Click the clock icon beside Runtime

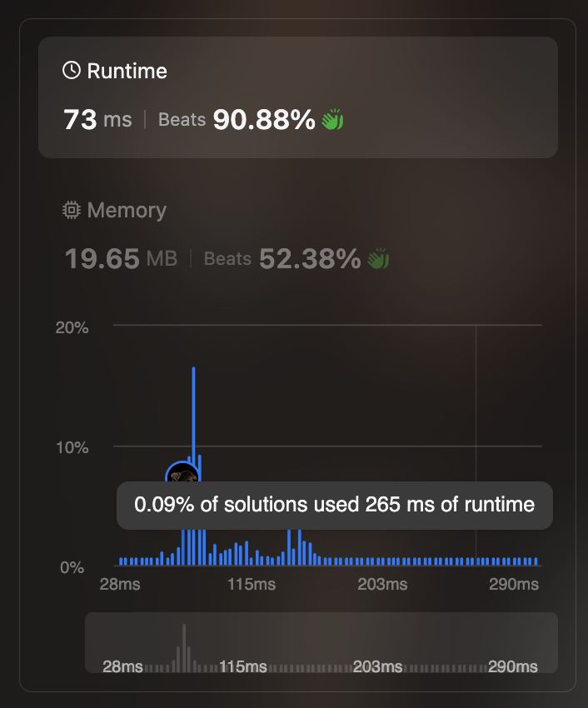click(x=72, y=71)
